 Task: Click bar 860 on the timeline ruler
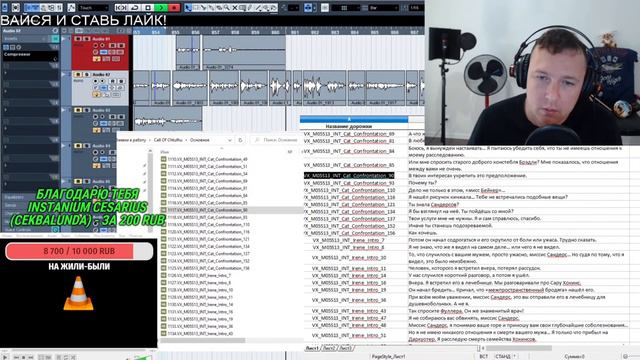point(276,32)
